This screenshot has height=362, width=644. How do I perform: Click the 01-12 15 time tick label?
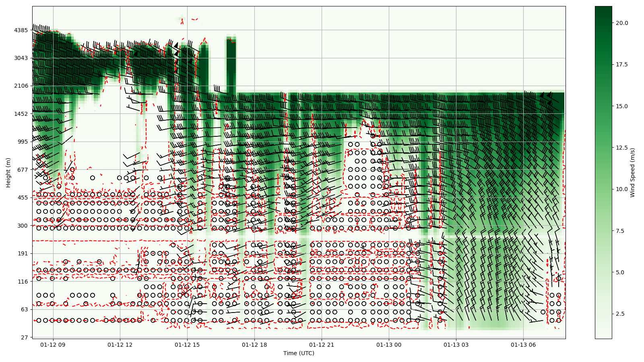coord(187,345)
